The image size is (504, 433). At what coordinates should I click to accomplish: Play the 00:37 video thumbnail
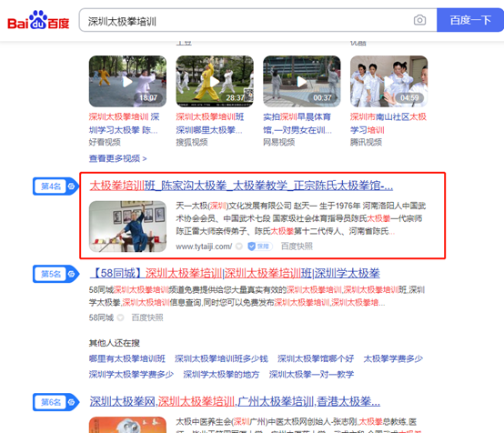(x=302, y=81)
